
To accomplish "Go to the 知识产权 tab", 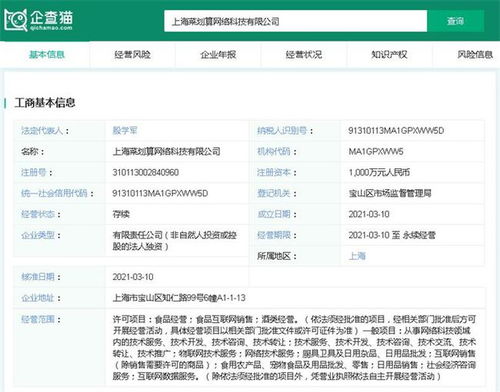I will [389, 55].
